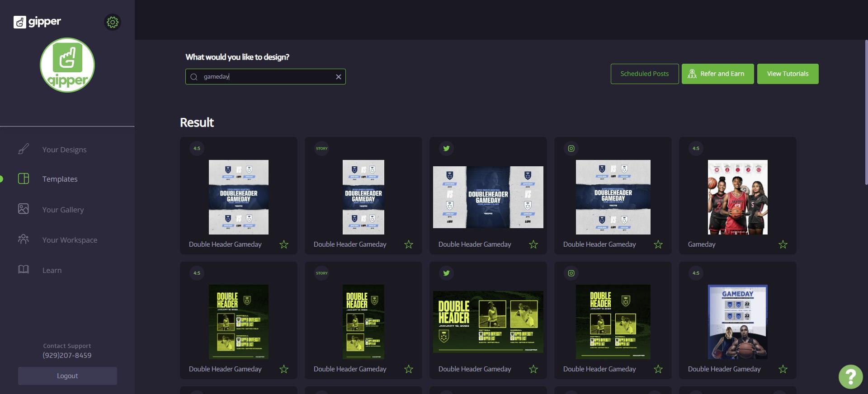Go to Your Workspace section
The image size is (868, 394).
[x=70, y=240]
